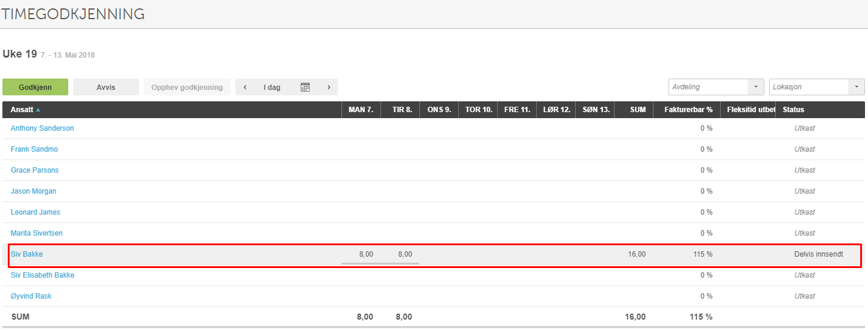The width and height of the screenshot is (868, 331).
Task: Jump to the current week with I dag
Action: pos(272,87)
